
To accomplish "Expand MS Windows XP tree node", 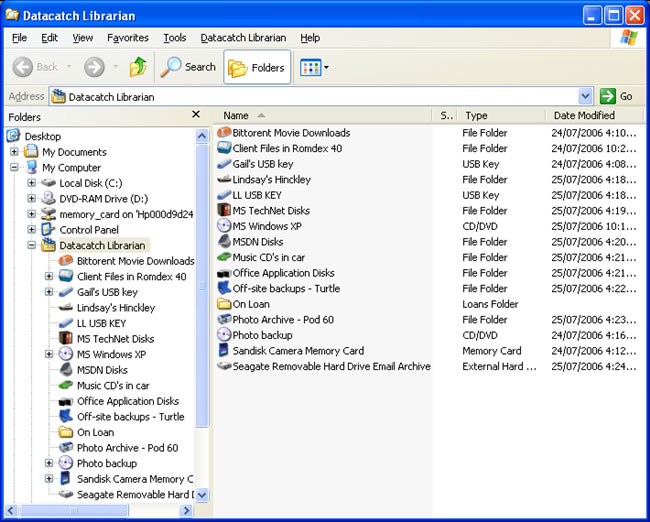I will click(x=49, y=354).
